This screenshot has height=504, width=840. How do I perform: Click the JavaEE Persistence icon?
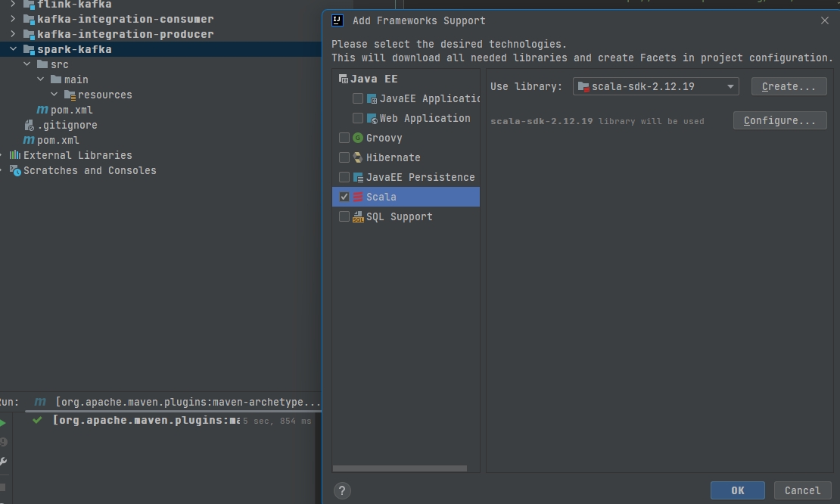click(358, 177)
